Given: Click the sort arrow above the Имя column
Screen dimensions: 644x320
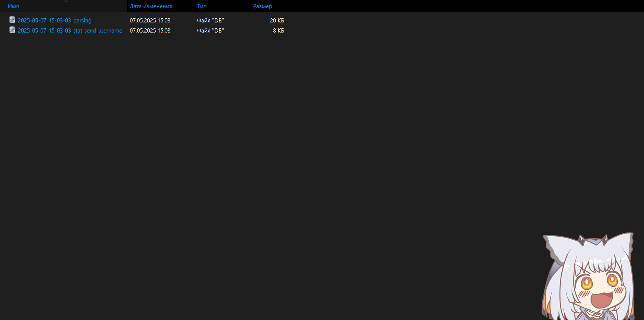Looking at the screenshot, I should 66,1.
